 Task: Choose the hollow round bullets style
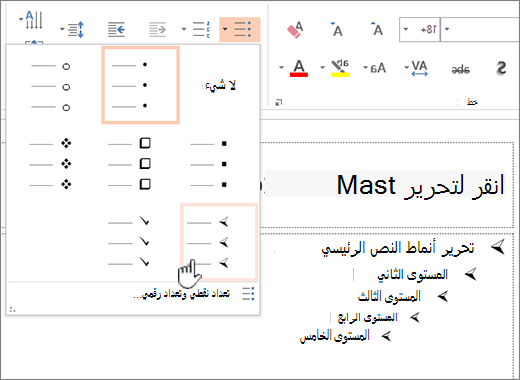tap(51, 87)
